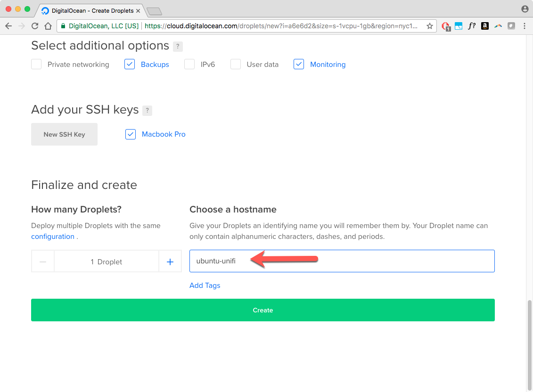
Task: Uncheck the Backups option
Action: 130,64
